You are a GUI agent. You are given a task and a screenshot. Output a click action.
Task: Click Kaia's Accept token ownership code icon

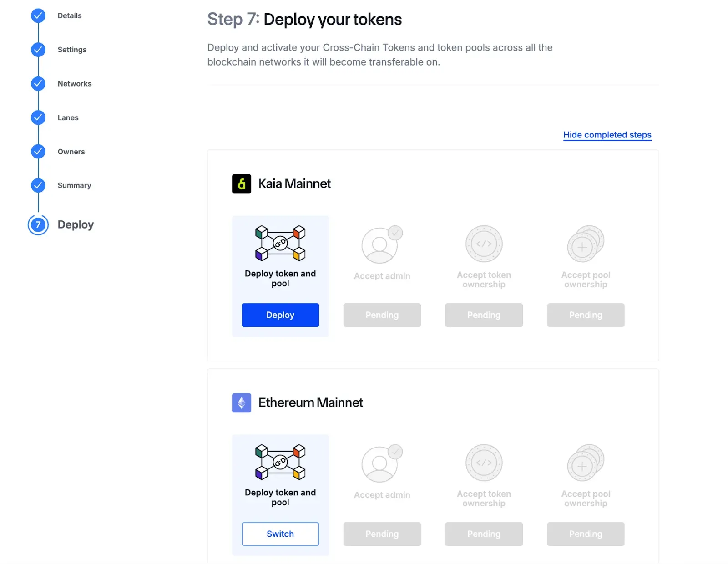(484, 244)
